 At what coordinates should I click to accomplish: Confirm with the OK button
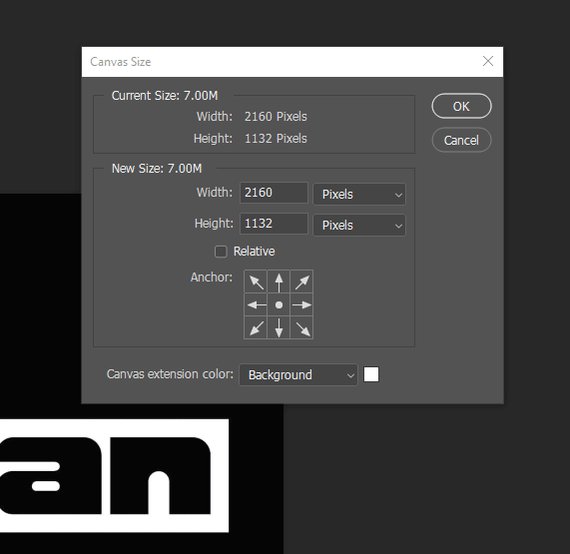(461, 106)
